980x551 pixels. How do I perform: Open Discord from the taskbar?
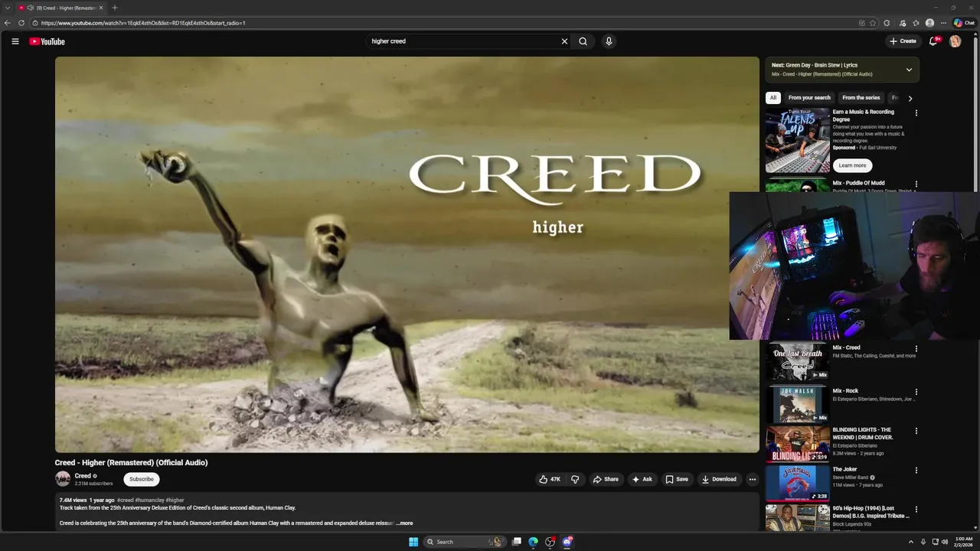pyautogui.click(x=567, y=542)
